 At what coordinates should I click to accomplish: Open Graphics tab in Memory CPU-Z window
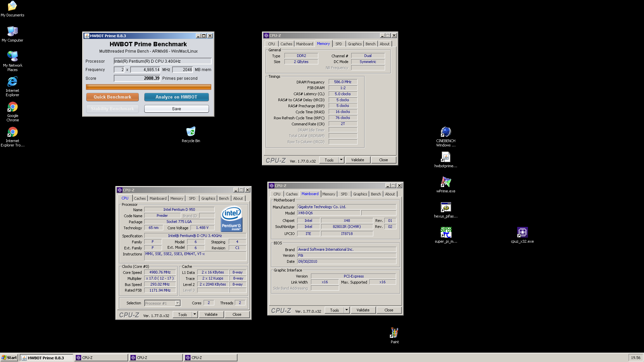(x=355, y=44)
